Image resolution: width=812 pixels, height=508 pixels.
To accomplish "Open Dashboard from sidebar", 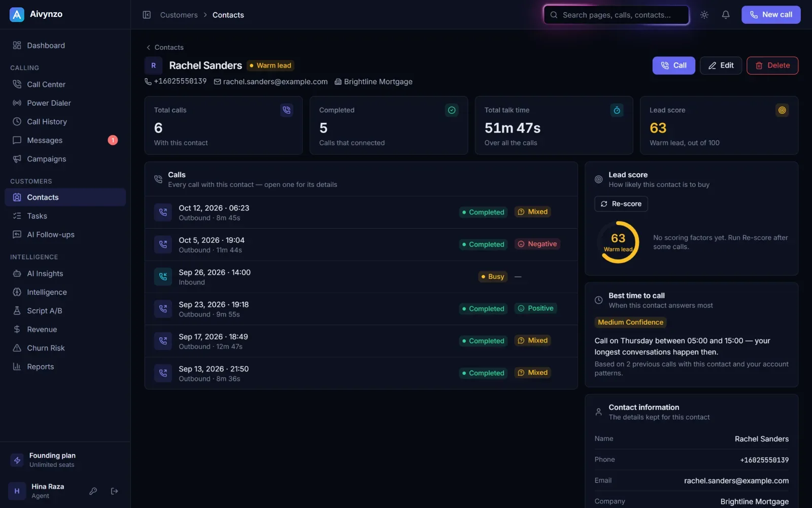I will pyautogui.click(x=65, y=45).
